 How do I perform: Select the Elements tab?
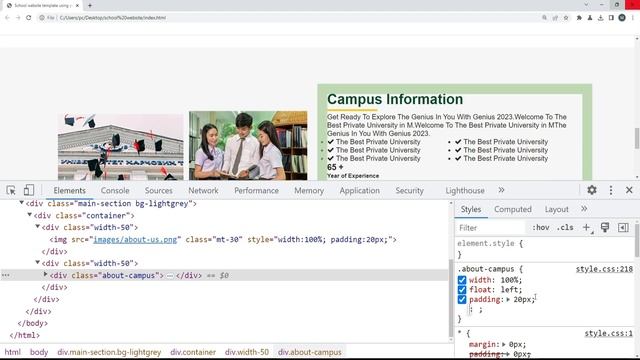[69, 191]
